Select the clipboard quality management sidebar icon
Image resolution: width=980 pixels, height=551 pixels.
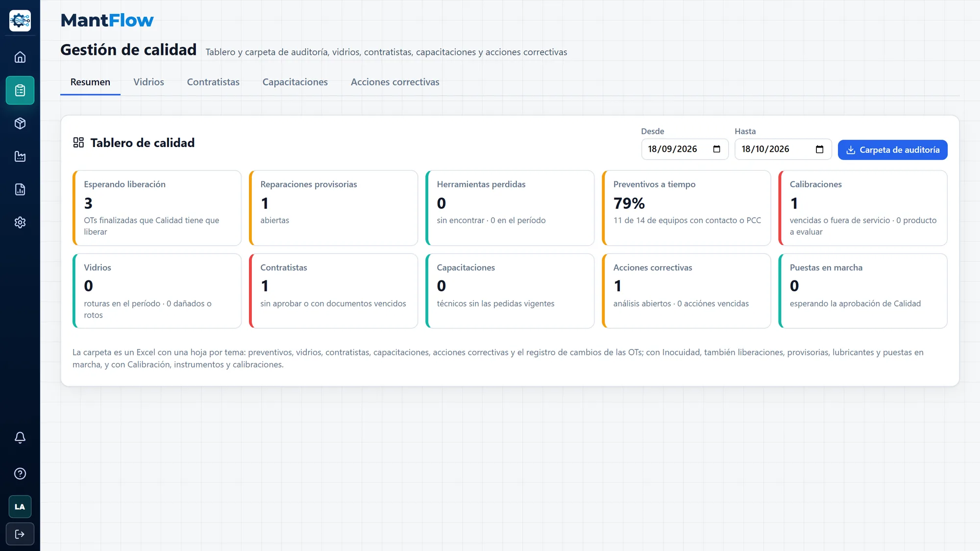coord(20,90)
